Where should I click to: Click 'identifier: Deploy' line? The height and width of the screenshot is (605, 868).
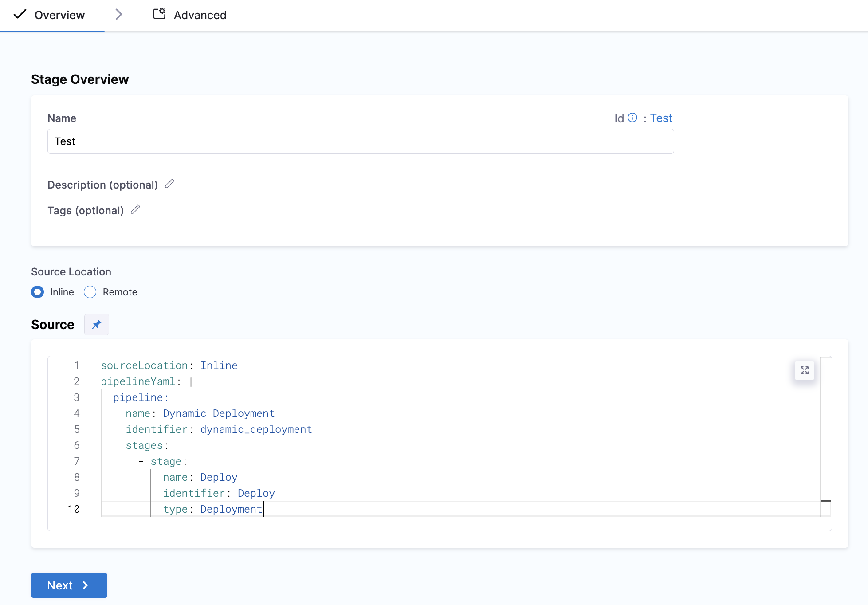pyautogui.click(x=219, y=493)
